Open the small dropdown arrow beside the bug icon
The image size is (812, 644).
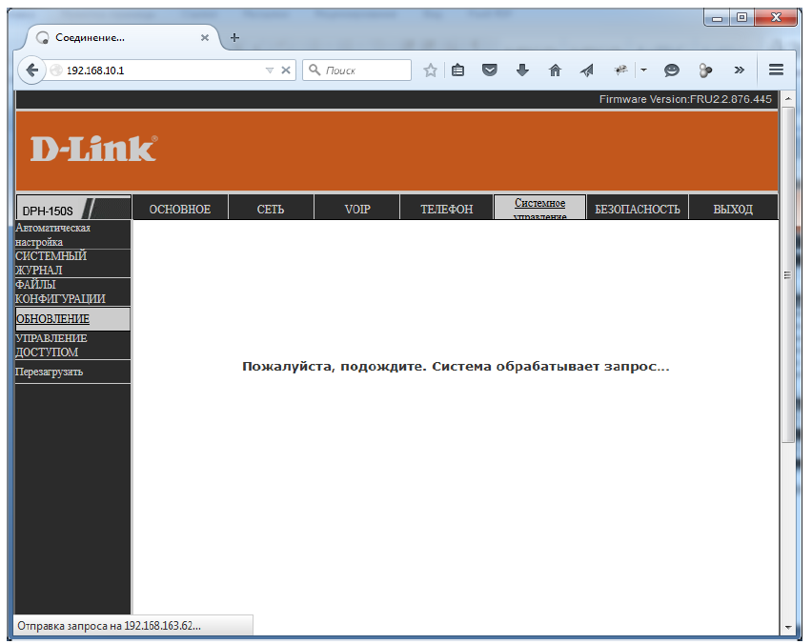(643, 70)
